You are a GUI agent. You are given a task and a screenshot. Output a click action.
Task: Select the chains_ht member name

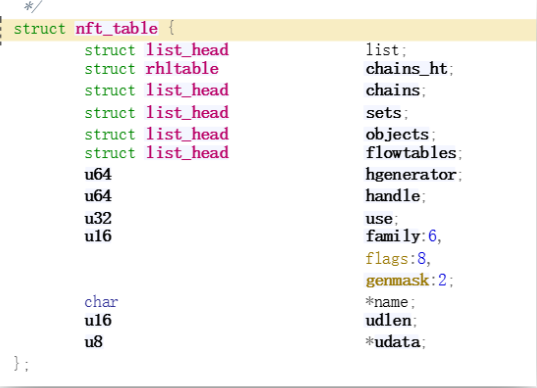(x=407, y=69)
